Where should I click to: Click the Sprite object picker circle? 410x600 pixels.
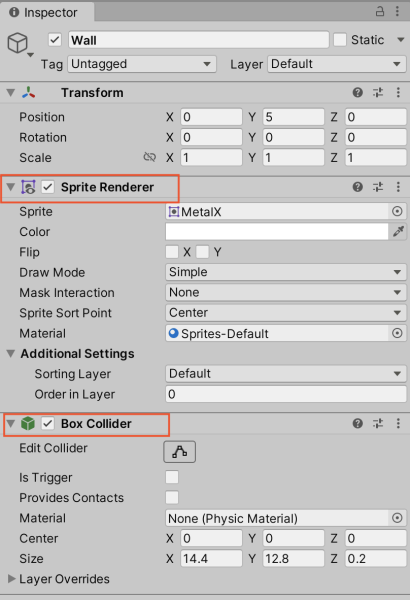click(397, 211)
